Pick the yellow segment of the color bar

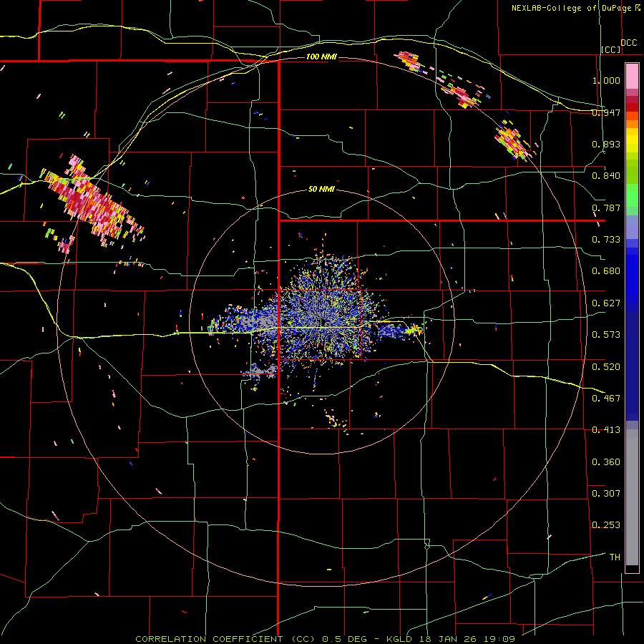click(x=632, y=141)
